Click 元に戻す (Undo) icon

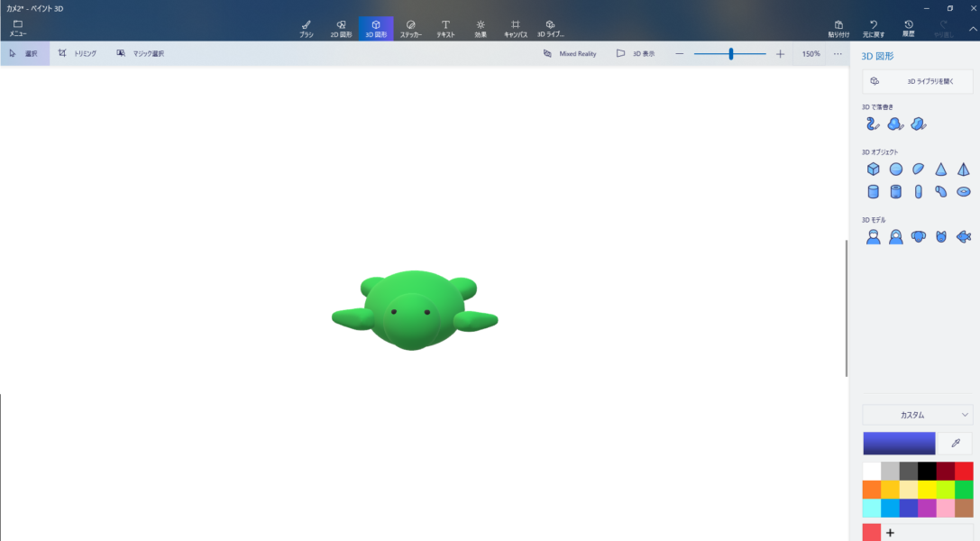[874, 29]
